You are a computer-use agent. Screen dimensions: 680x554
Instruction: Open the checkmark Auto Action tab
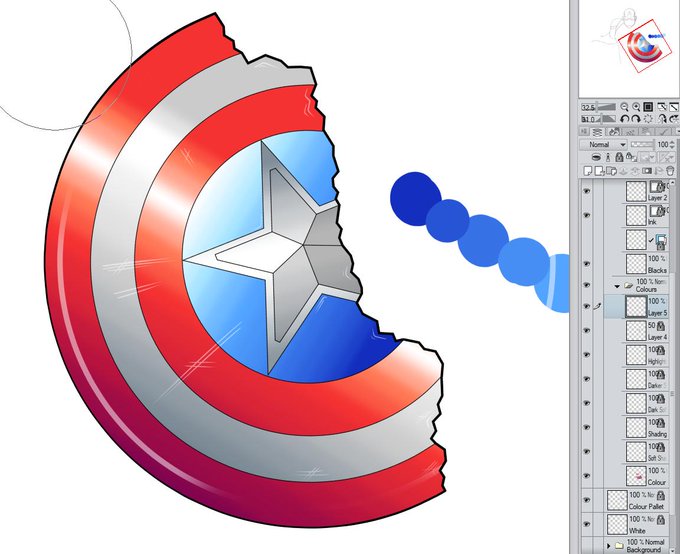[x=662, y=132]
